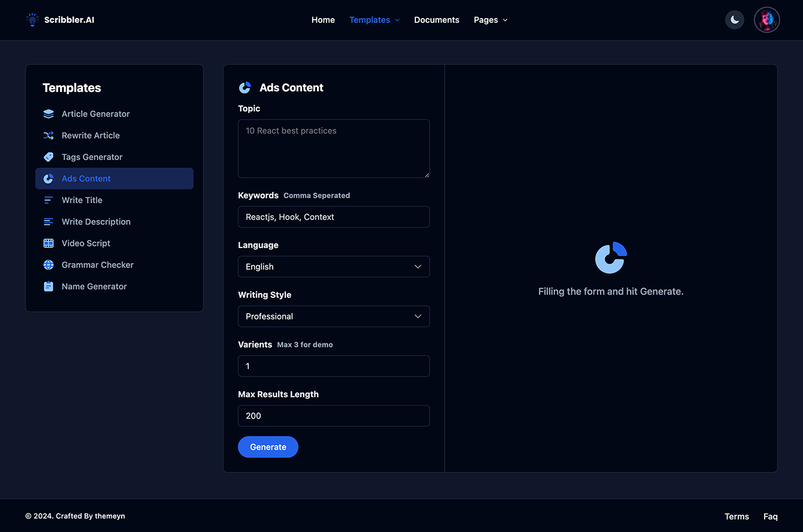Viewport: 803px width, 532px height.
Task: Click the Grammar Checker globe icon
Action: (x=49, y=265)
